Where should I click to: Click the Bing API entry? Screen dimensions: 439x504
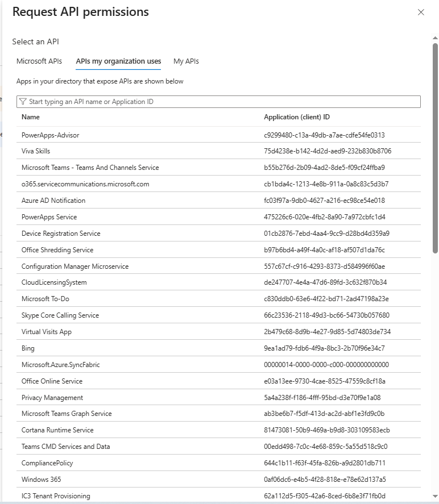pyautogui.click(x=28, y=348)
